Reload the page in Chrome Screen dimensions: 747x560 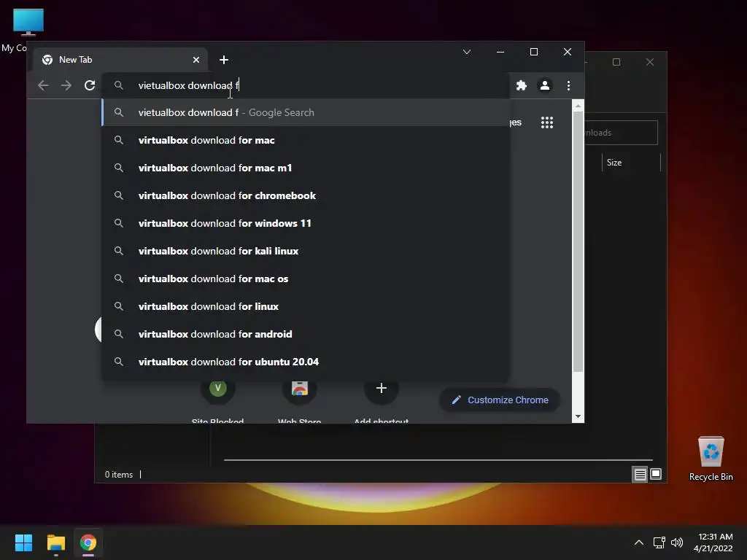tap(90, 85)
